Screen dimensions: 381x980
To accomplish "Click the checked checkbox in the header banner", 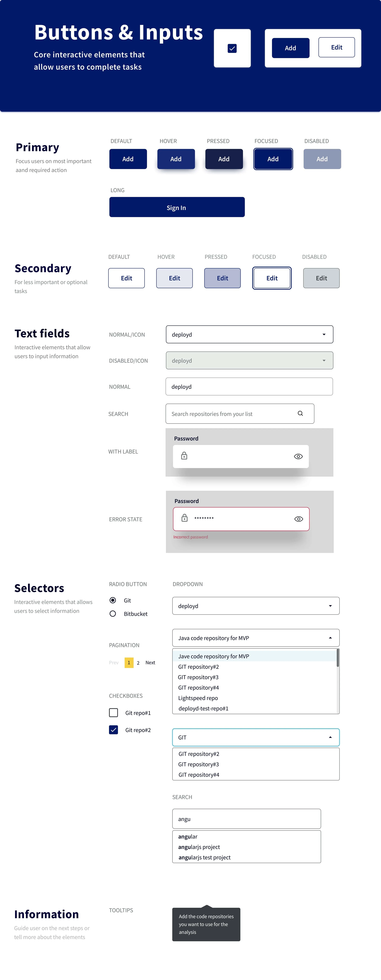I will tap(232, 48).
